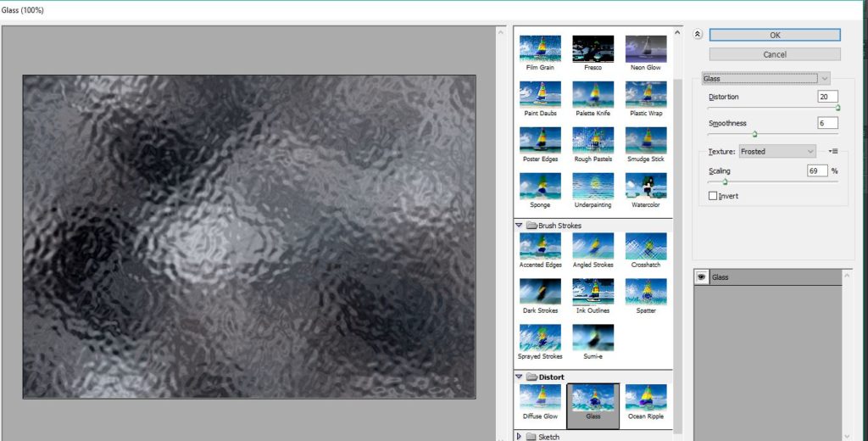Confirm the filter with OK
This screenshot has width=868, height=441.
click(x=775, y=35)
